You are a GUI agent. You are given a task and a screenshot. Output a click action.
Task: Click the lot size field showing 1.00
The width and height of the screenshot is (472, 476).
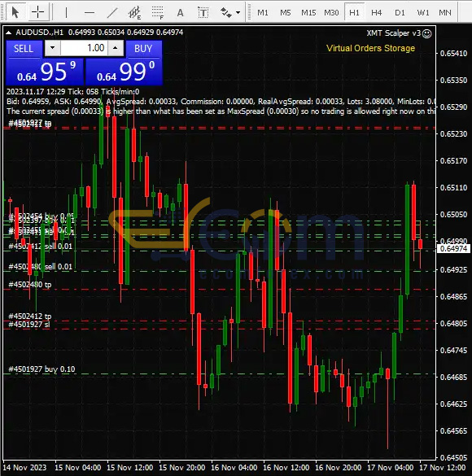coord(84,48)
